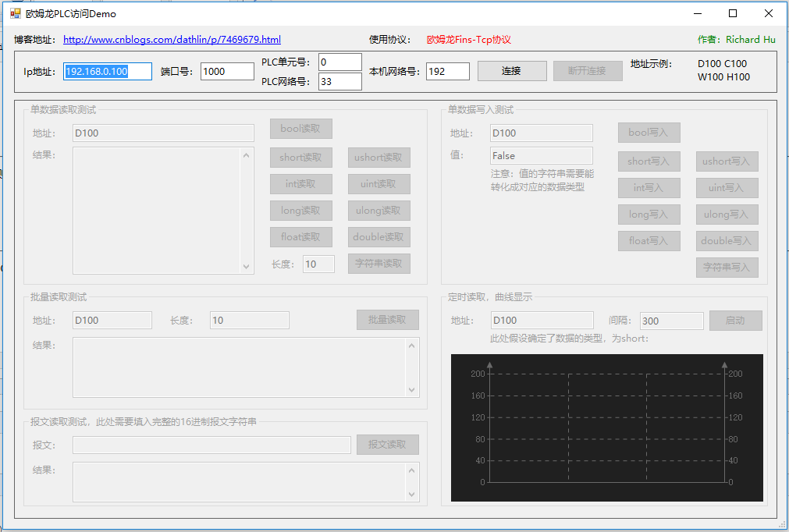789x532 pixels.
Task: Click the down arrow of single-read result scrollbar
Action: coord(246,267)
